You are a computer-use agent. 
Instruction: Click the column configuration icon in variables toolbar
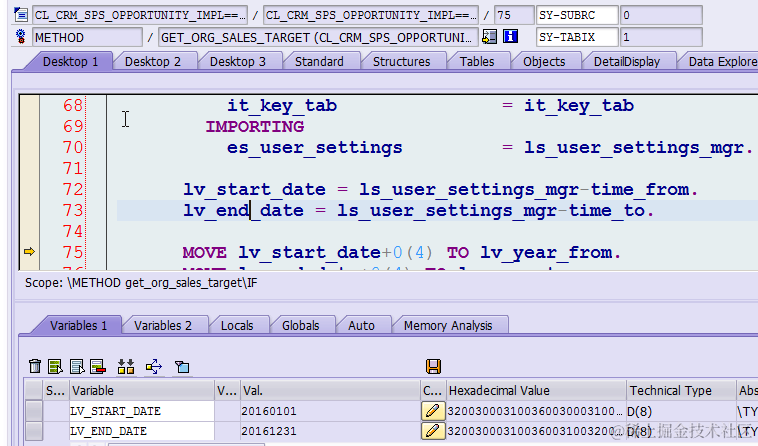(126, 366)
